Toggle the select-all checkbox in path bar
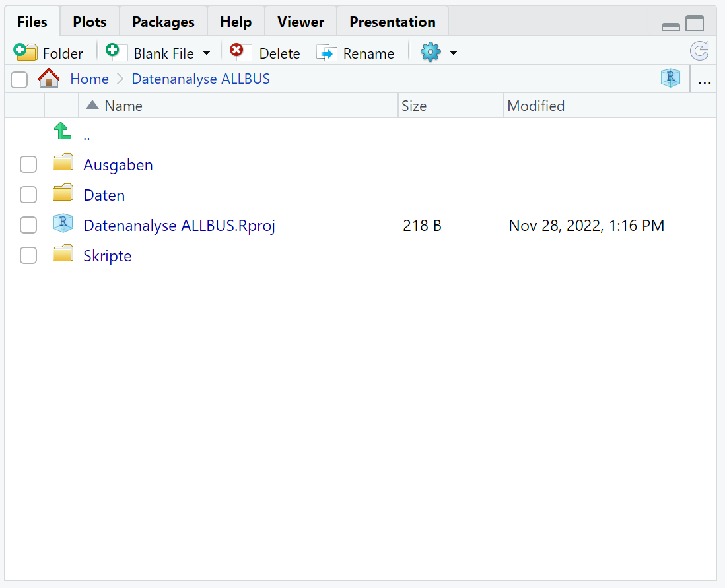This screenshot has height=588, width=725. pyautogui.click(x=19, y=80)
